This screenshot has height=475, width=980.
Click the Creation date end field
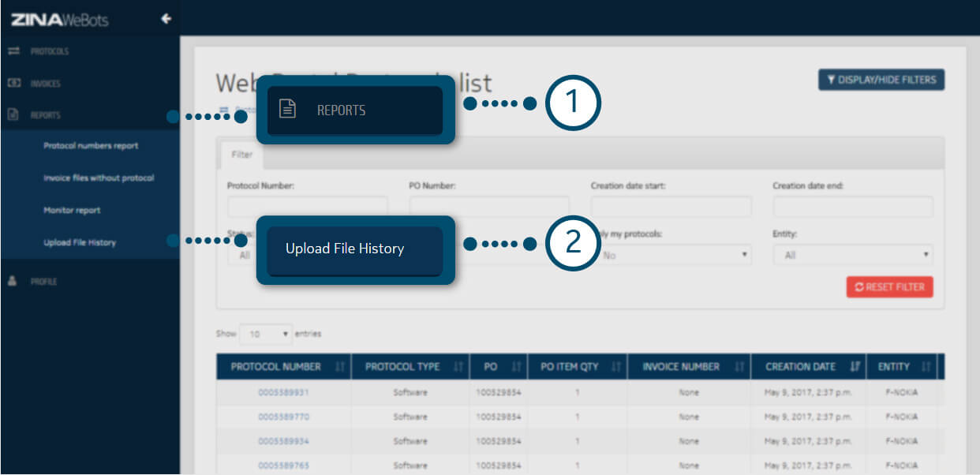tap(852, 207)
